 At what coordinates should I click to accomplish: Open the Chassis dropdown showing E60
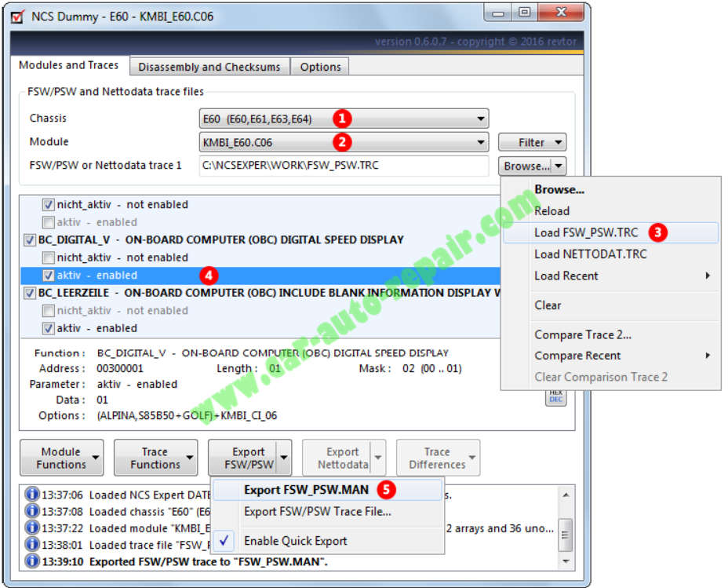pos(344,119)
